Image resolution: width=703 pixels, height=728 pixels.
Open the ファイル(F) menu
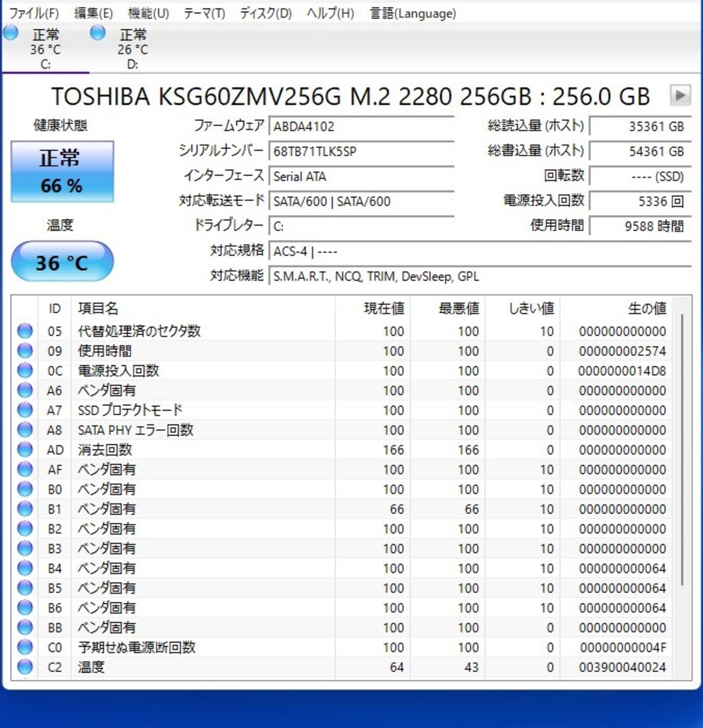tap(34, 13)
